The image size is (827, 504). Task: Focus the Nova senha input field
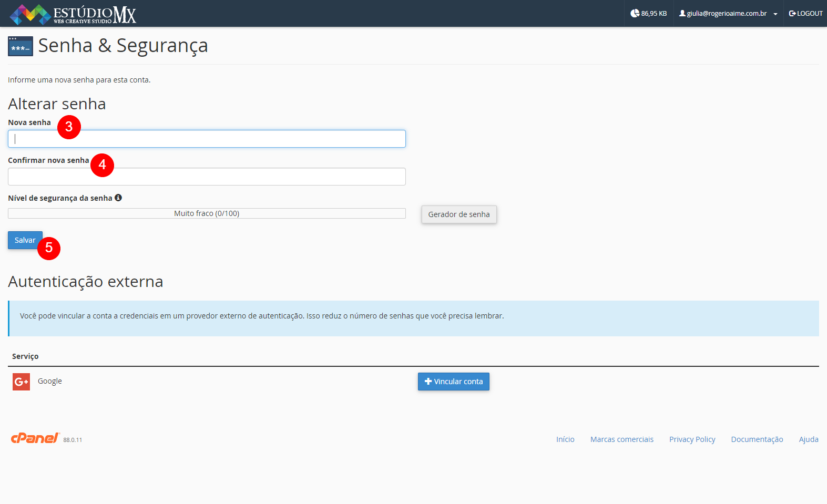point(207,139)
